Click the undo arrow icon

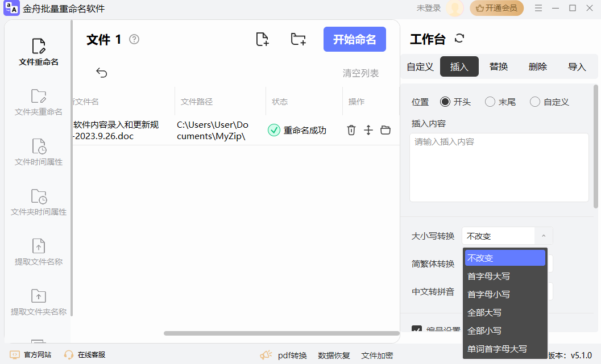click(102, 72)
